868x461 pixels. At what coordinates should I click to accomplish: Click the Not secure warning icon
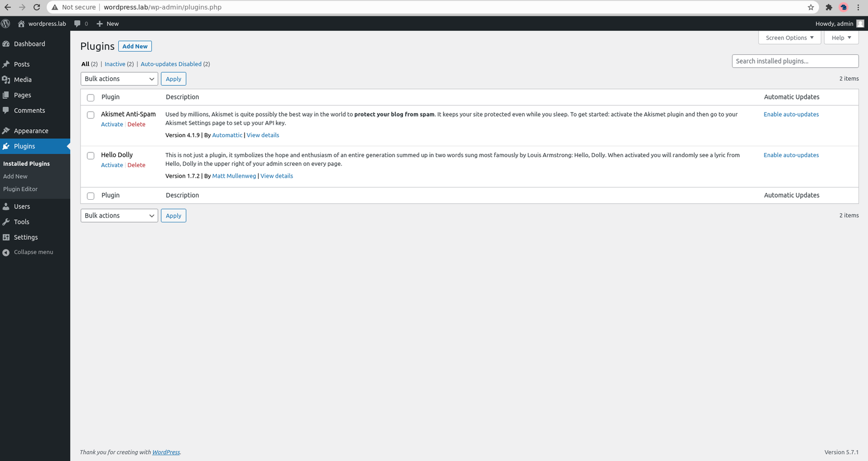[55, 7]
